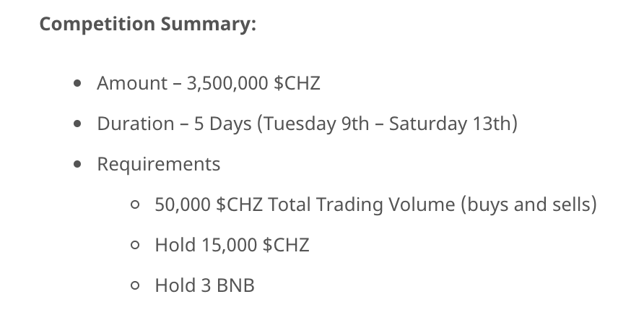Click the Competition Summary heading
This screenshot has width=644, height=328.
click(147, 24)
